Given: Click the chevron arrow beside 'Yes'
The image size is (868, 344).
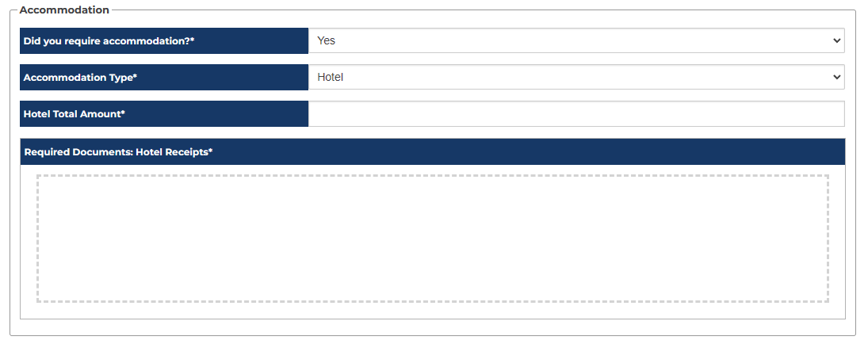Looking at the screenshot, I should point(837,40).
